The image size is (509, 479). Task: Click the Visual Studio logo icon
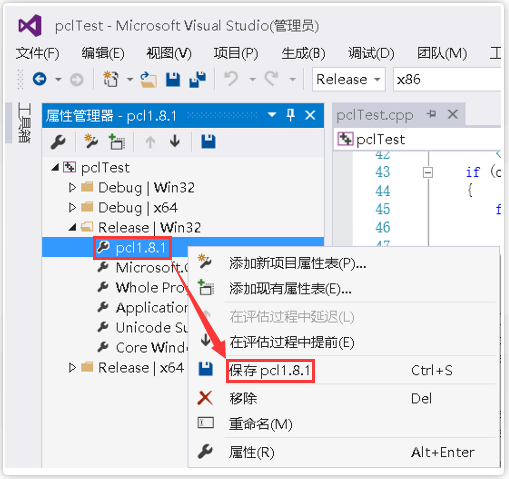[x=30, y=26]
